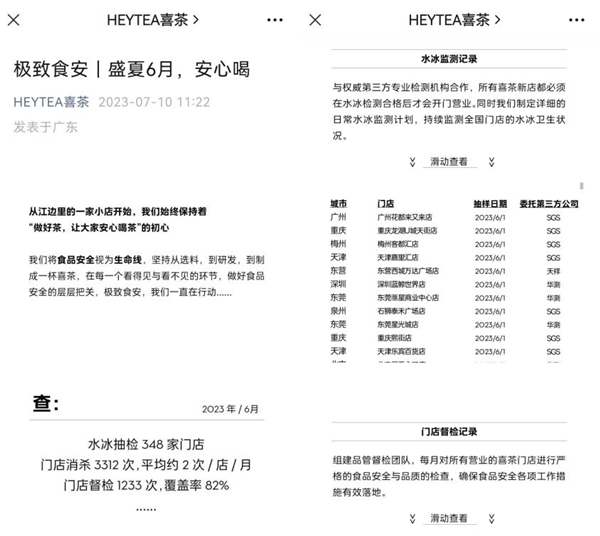Image resolution: width=600 pixels, height=536 pixels.
Task: Select the 天津乐宾百货店 store cell
Action: 401,351
